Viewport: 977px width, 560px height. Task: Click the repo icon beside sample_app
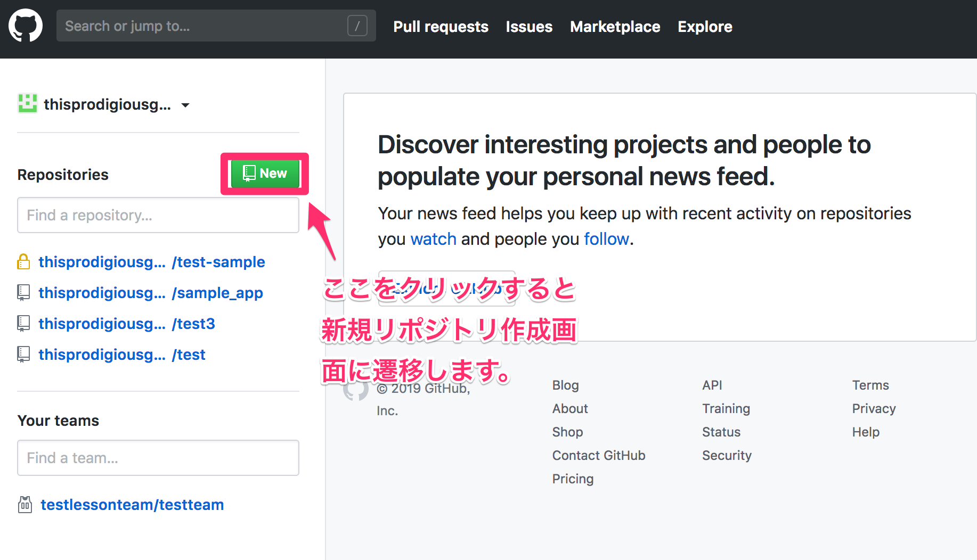pos(23,292)
